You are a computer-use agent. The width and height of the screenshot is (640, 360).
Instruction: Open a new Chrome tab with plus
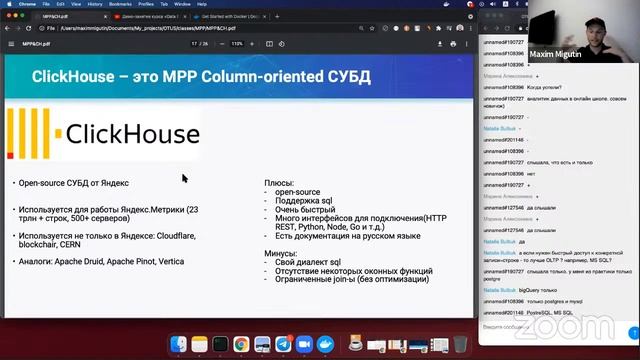point(277,16)
